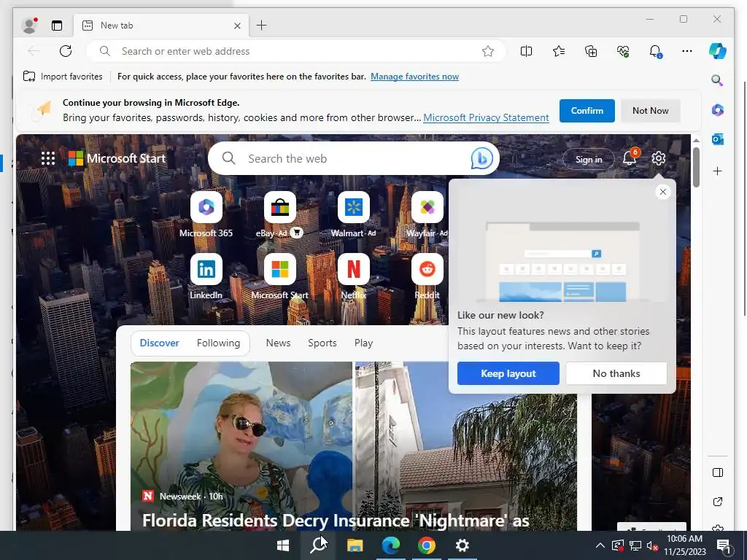Open Collections icon
Image resolution: width=747 pixels, height=560 pixels.
tap(591, 51)
